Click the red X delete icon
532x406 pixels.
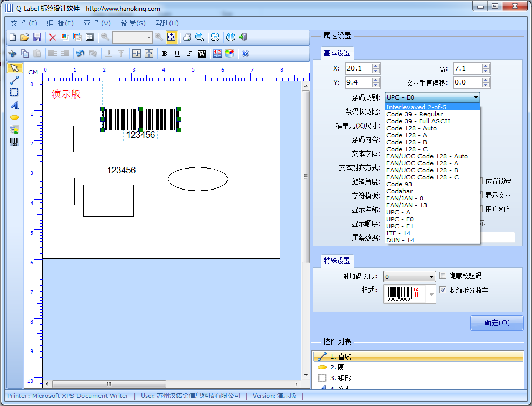pyautogui.click(x=52, y=37)
